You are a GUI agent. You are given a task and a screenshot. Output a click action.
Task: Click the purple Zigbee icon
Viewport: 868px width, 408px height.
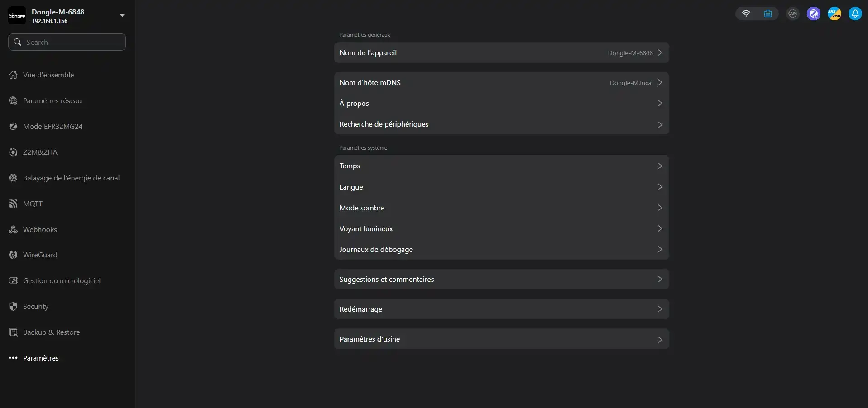click(x=814, y=14)
